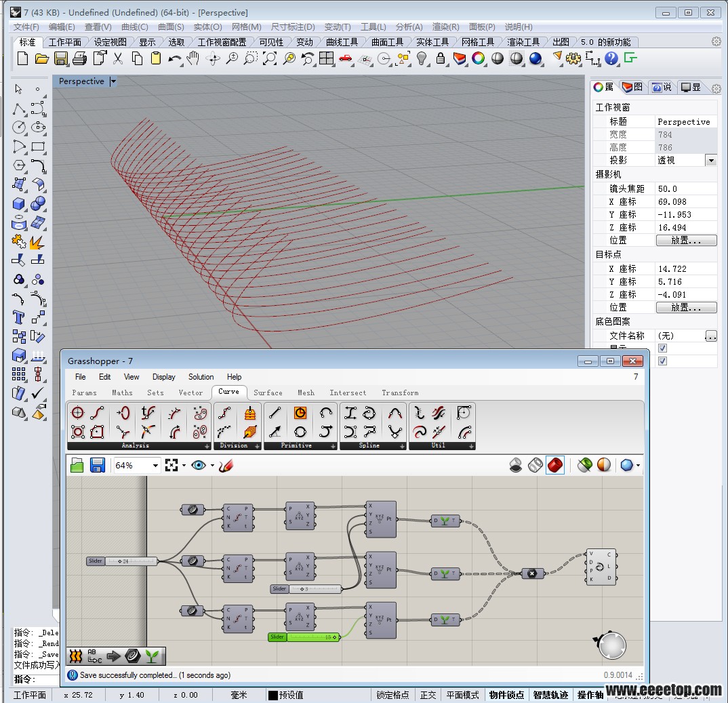The height and width of the screenshot is (703, 728).
Task: Click the Undo arrow icon
Action: [x=175, y=59]
